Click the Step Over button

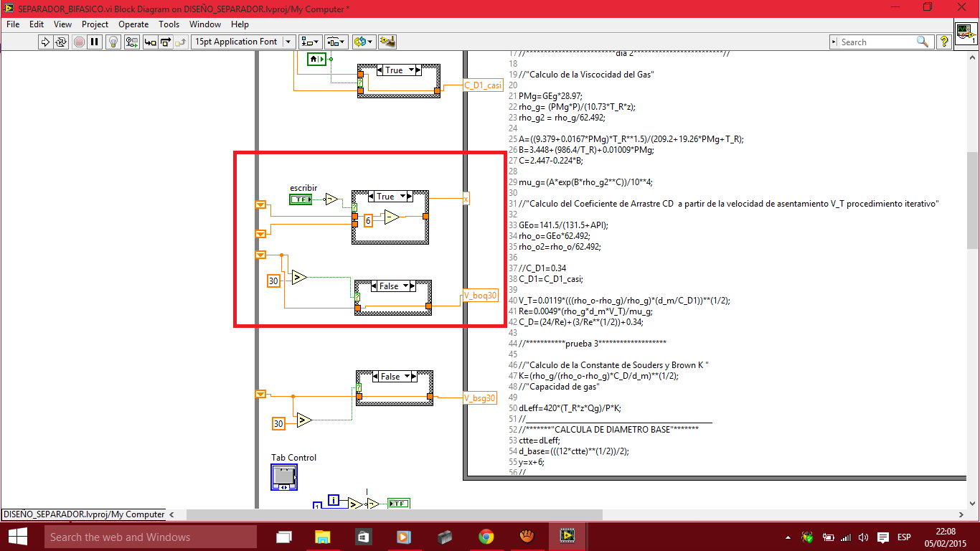click(x=165, y=42)
